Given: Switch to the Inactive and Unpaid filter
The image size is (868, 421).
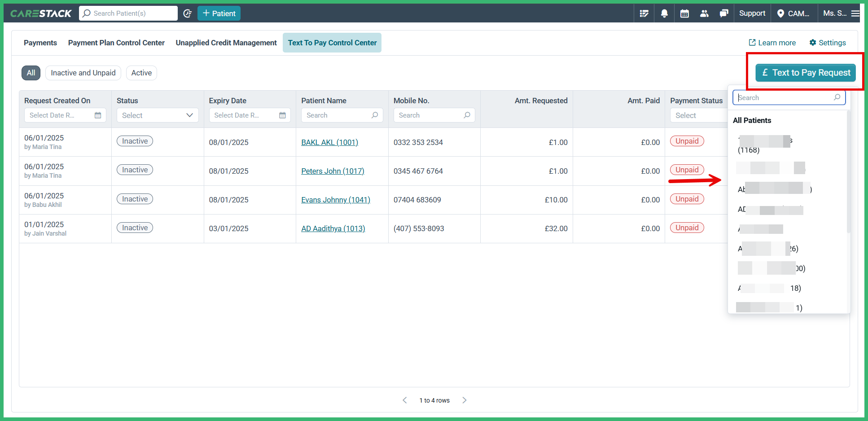Looking at the screenshot, I should (x=83, y=72).
